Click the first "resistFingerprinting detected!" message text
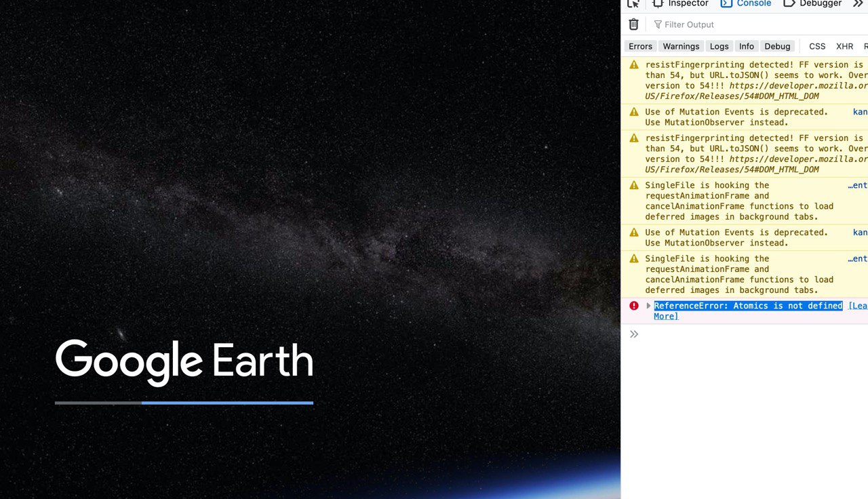The image size is (868, 499). coord(719,65)
